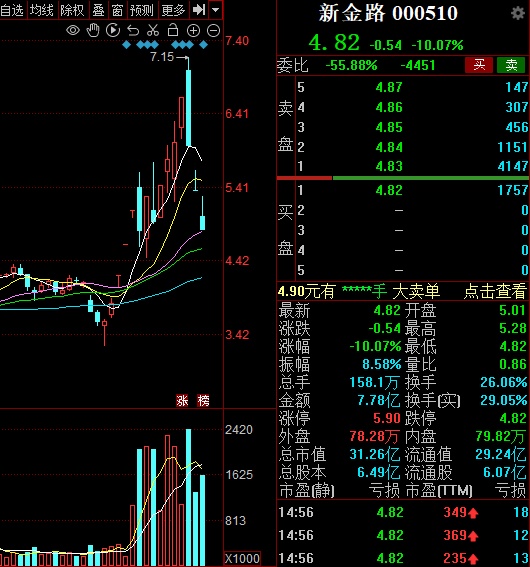Image resolution: width=530 pixels, height=567 pixels.
Task: Toggle the eye visibility icon
Action: tap(73, 30)
